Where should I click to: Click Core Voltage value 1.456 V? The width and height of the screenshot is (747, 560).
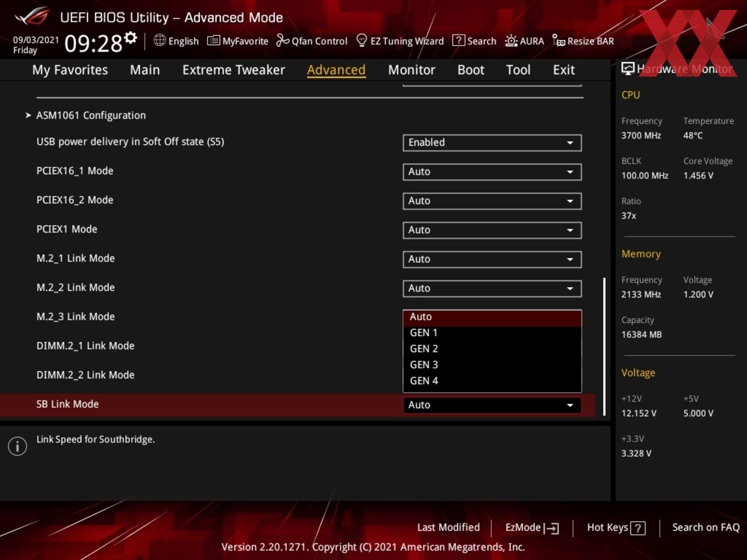[x=698, y=176]
